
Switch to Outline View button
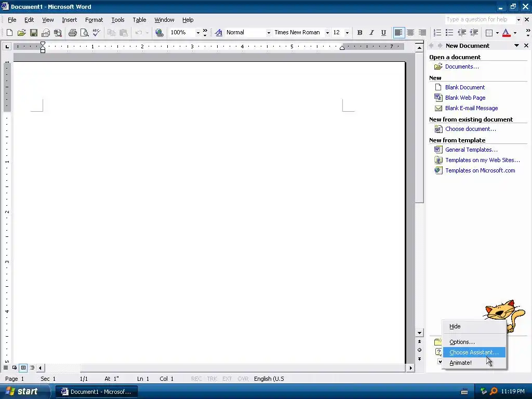pyautogui.click(x=32, y=368)
